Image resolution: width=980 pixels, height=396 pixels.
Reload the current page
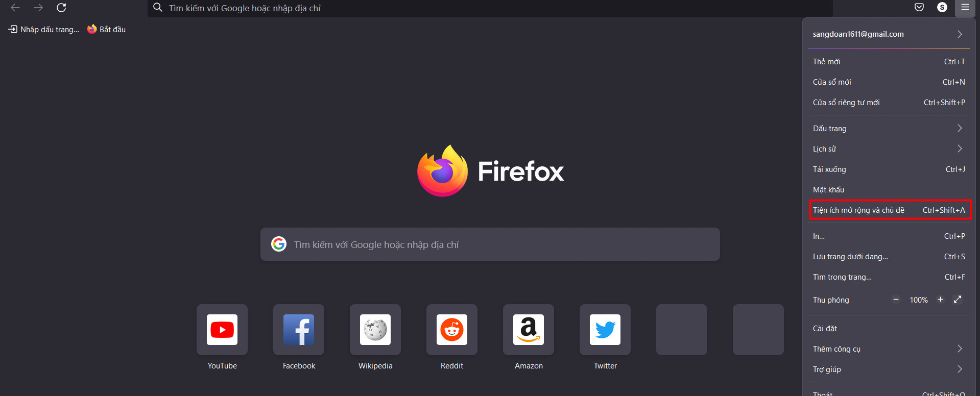coord(61,8)
